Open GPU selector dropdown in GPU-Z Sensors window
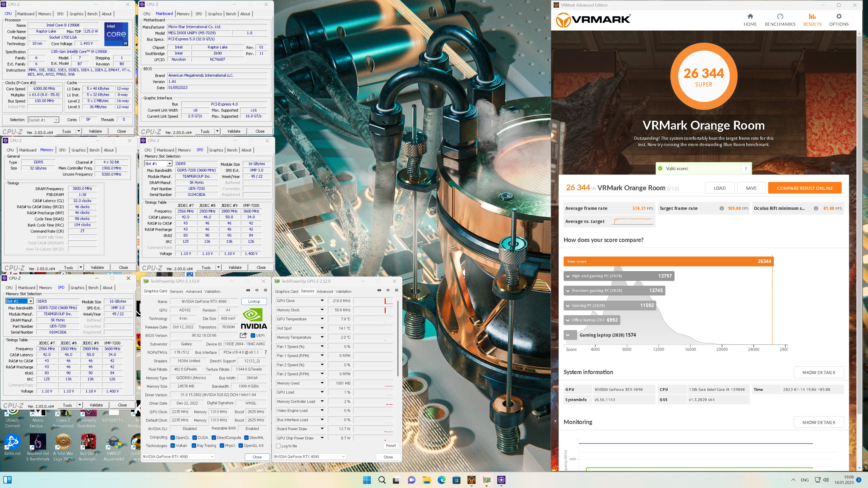The width and height of the screenshot is (868, 488). point(310,457)
